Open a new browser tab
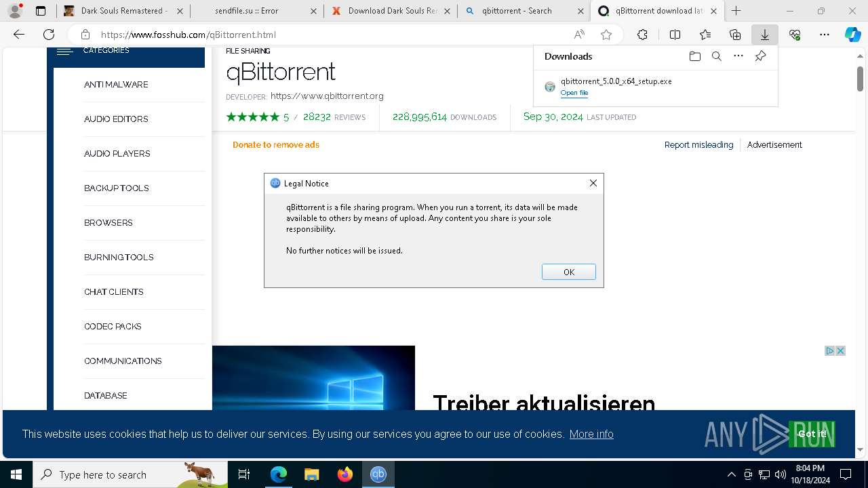 coord(736,11)
